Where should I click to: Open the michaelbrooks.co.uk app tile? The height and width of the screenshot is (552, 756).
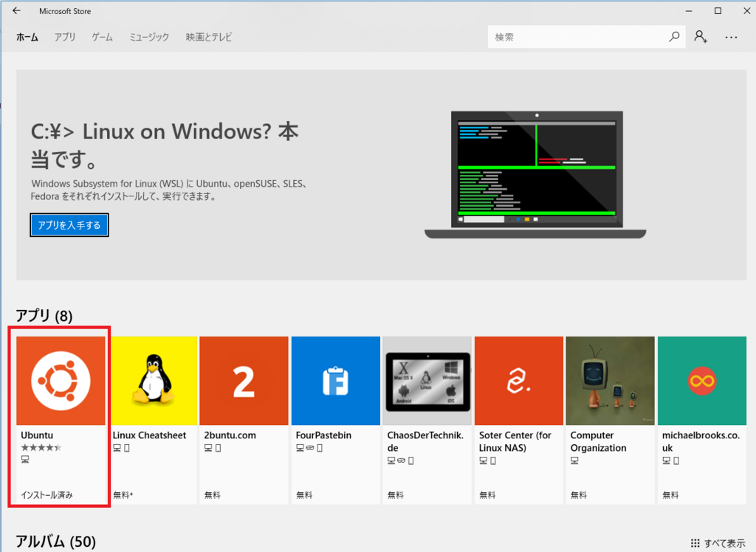pyautogui.click(x=702, y=380)
